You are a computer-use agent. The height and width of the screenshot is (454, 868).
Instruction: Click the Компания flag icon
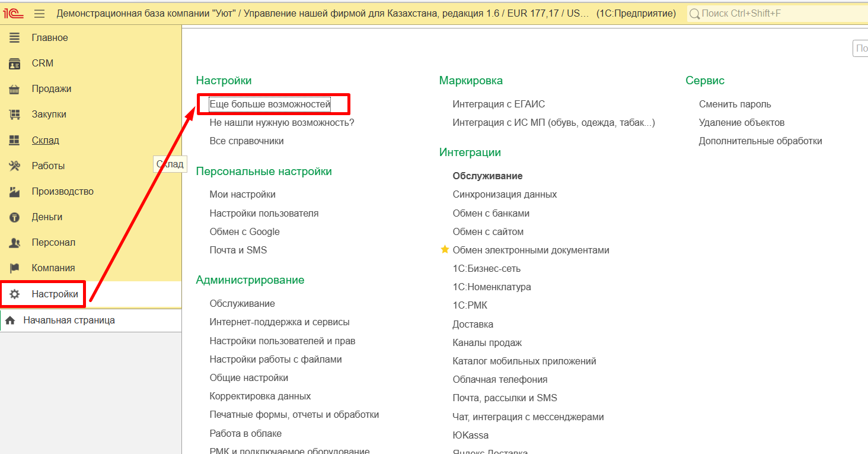(x=14, y=268)
